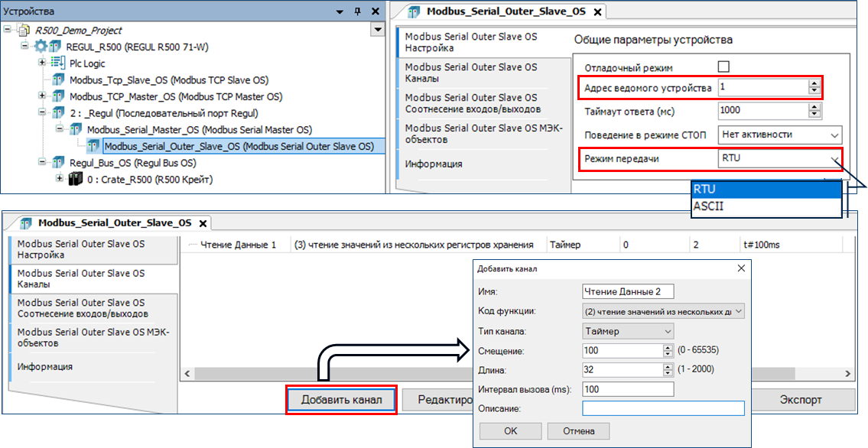Close the Modbus_Serial_Outer_Slave_OS top tab
The height and width of the screenshot is (448, 868).
tap(598, 11)
